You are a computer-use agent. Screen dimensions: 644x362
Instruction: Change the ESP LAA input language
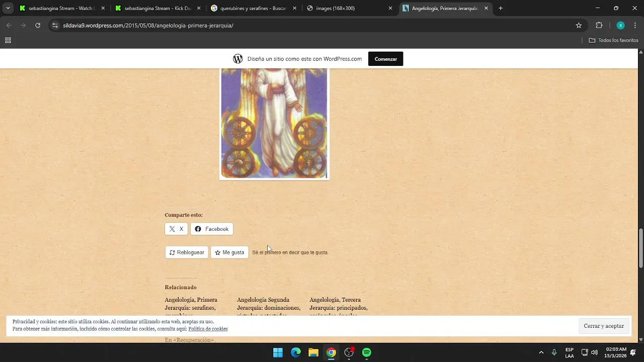point(570,352)
